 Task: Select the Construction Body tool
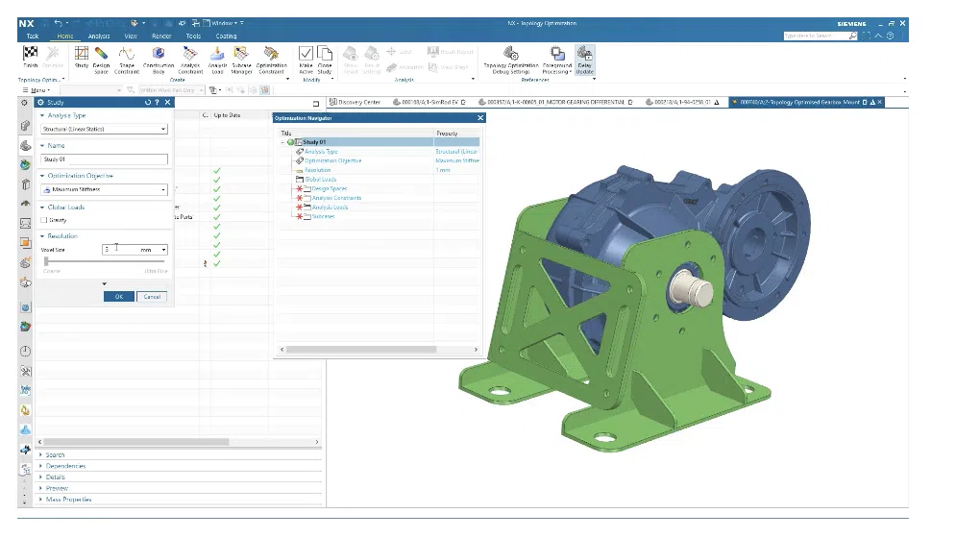pos(159,54)
